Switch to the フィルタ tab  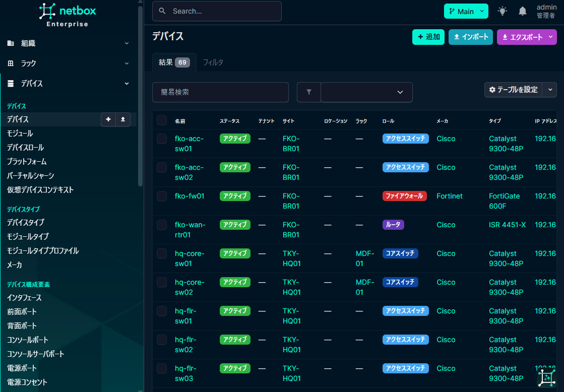(x=213, y=62)
